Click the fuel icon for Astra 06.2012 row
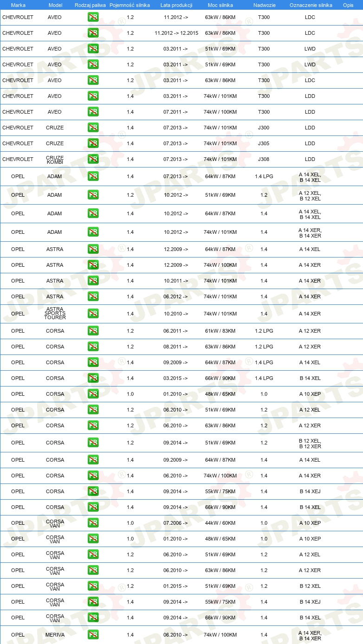 (93, 296)
